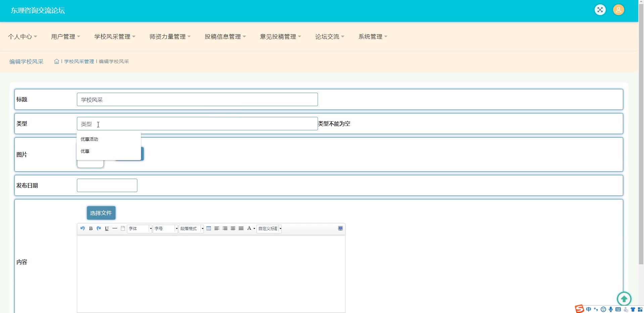Click the undo icon in editor toolbar
Screen dimensions: 644x313
(83, 228)
